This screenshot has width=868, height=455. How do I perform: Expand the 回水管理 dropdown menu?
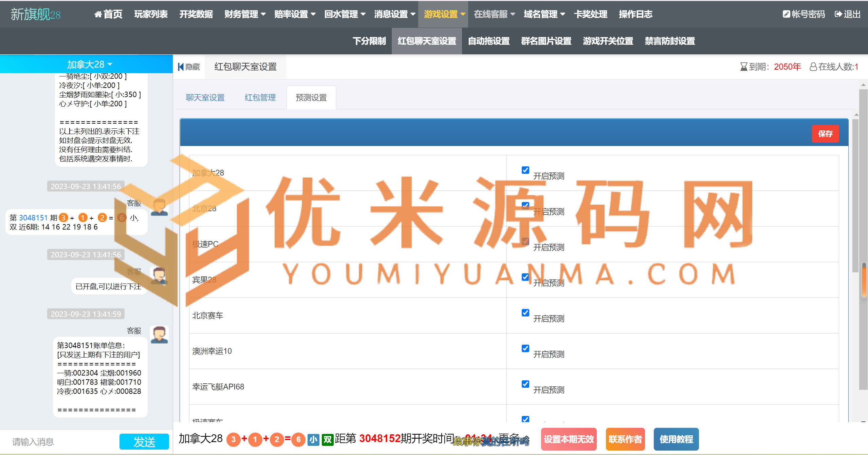pos(345,14)
